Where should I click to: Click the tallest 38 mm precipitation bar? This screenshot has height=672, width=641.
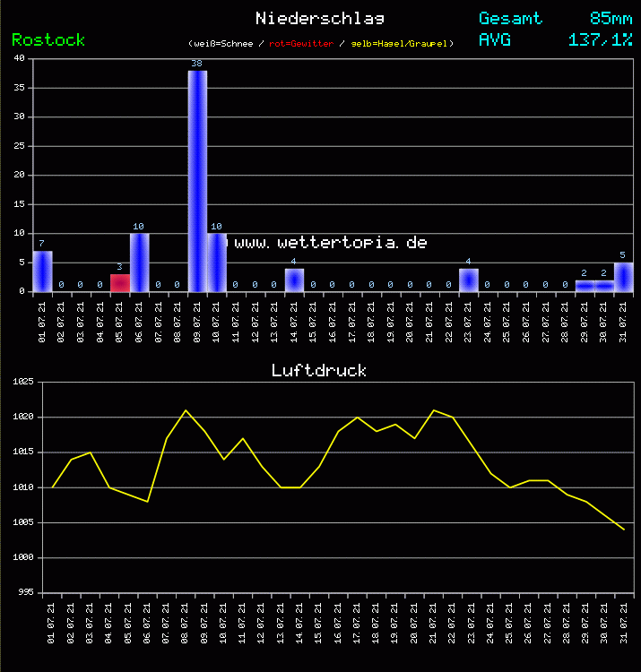point(197,179)
